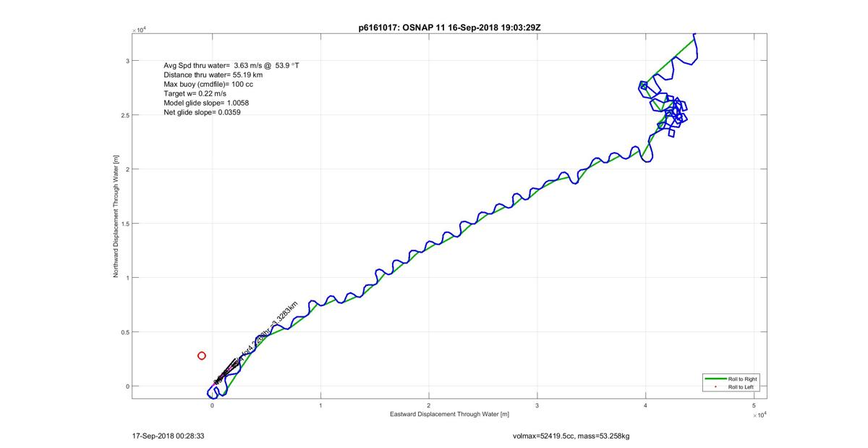This screenshot has width=868, height=448.
Task: Click the y-axis tick label 1.5
Action: [124, 224]
